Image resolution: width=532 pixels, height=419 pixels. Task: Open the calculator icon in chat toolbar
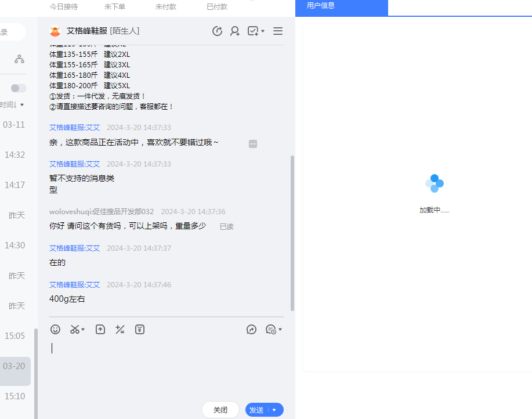(x=120, y=329)
